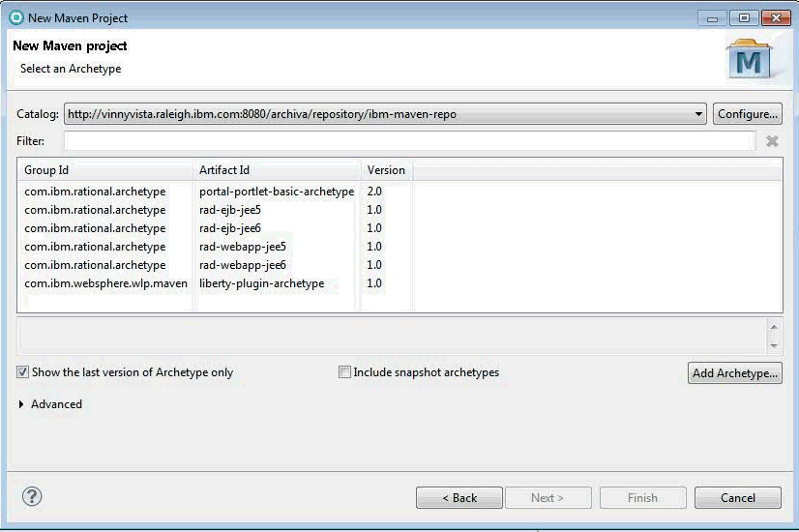This screenshot has width=799, height=532.
Task: Open the Catalog dropdown list
Action: tap(698, 114)
